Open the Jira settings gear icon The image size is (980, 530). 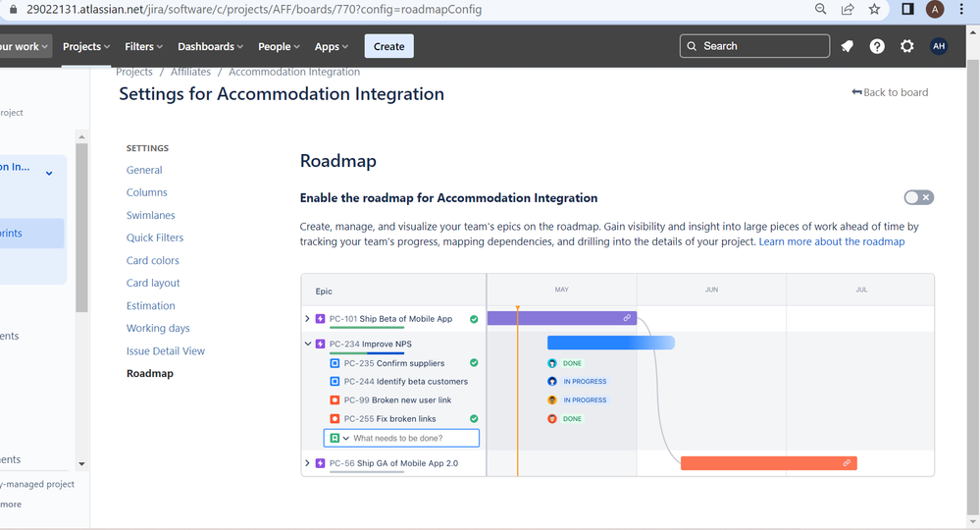[906, 46]
